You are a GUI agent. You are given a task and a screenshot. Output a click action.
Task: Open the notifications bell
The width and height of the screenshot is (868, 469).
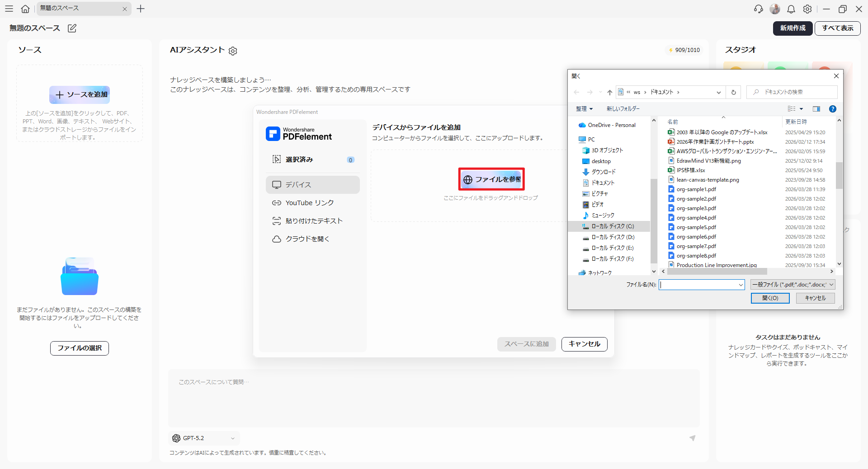coord(791,9)
